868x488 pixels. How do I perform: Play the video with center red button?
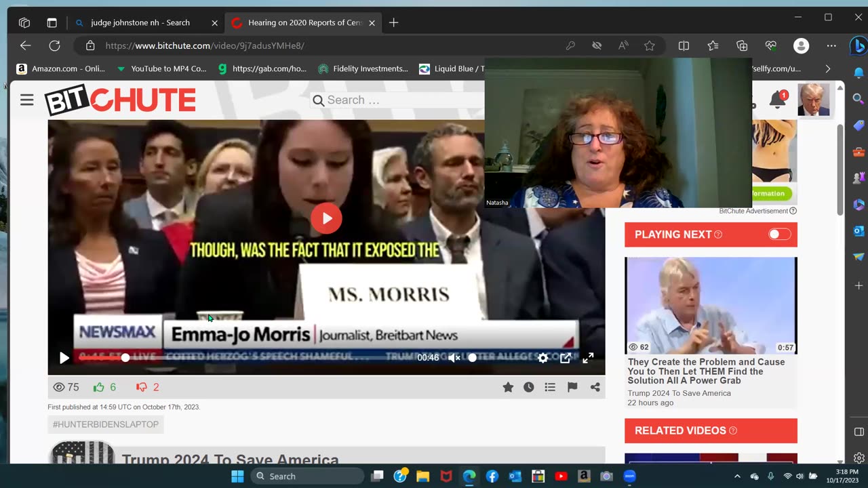(x=326, y=218)
